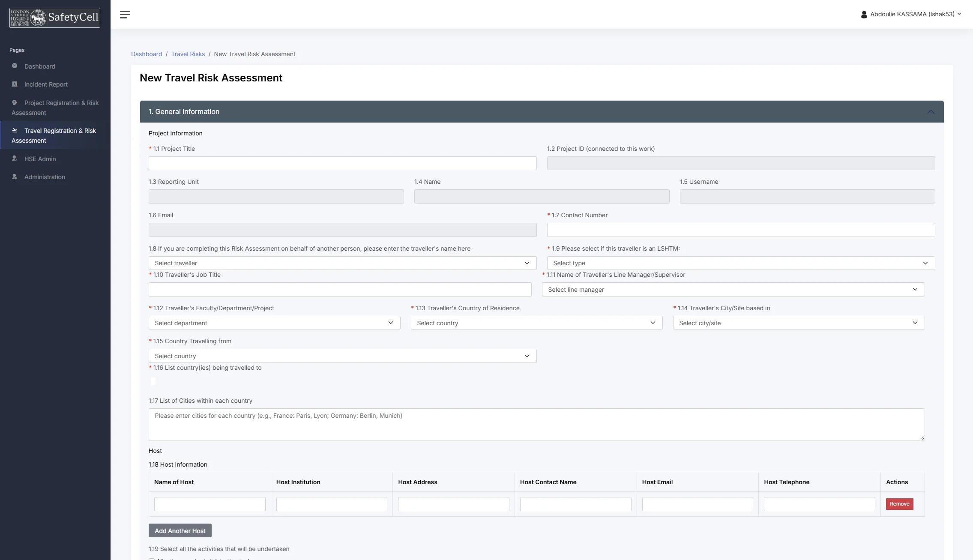
Task: Click the SafetyCell logo
Action: (x=54, y=18)
